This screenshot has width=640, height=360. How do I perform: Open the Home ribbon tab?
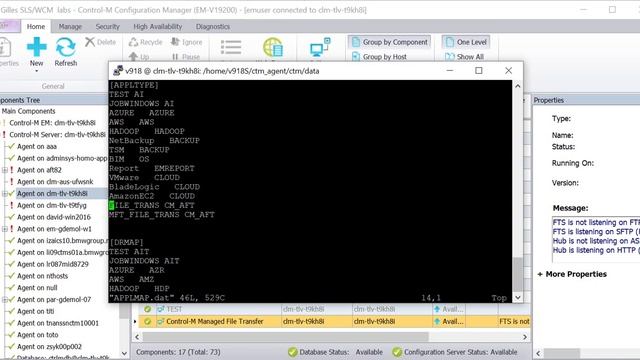tap(36, 27)
